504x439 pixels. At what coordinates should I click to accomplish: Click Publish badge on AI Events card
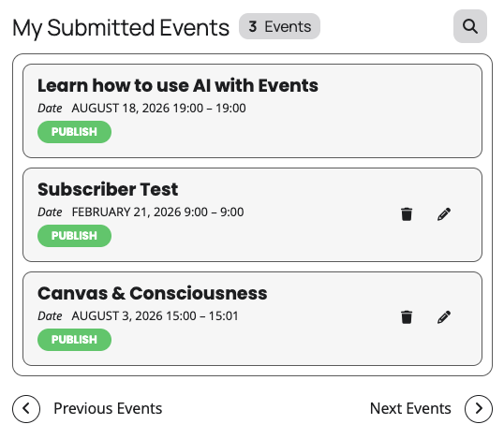coord(74,132)
